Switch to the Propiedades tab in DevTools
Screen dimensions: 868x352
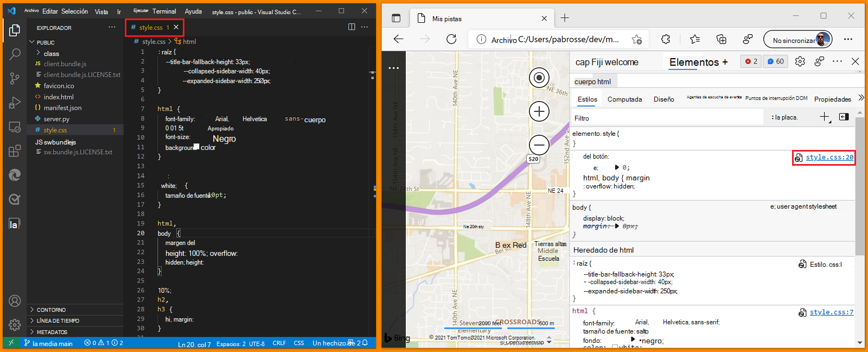point(832,99)
